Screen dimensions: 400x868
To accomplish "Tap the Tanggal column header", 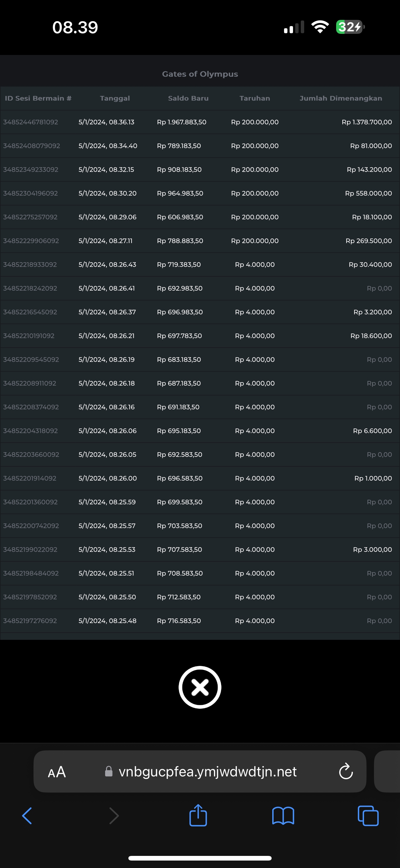I will [x=115, y=98].
